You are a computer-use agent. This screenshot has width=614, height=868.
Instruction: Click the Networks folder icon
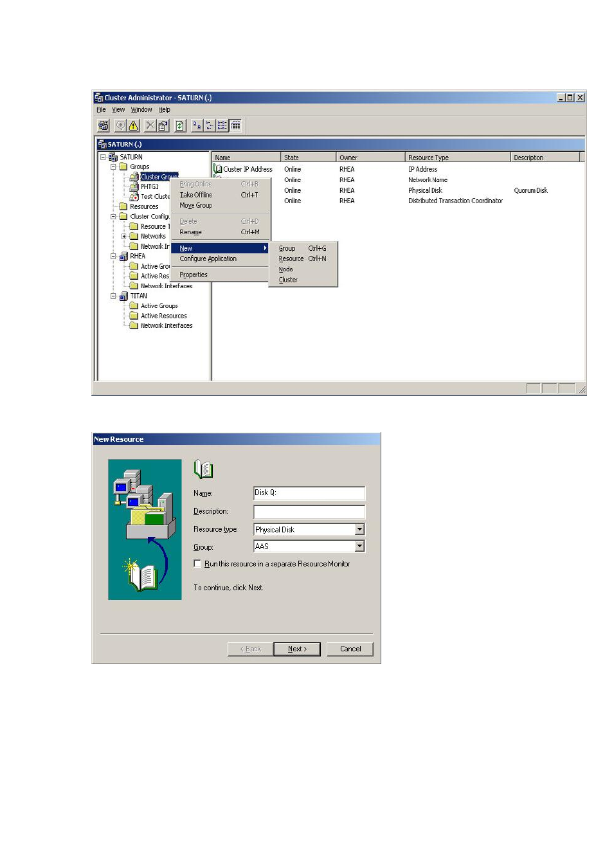coord(134,236)
